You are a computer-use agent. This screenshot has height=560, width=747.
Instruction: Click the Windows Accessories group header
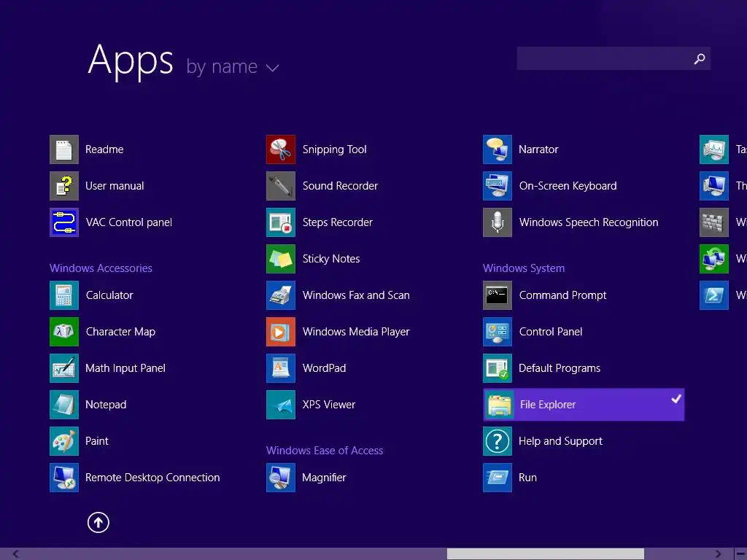coord(101,268)
